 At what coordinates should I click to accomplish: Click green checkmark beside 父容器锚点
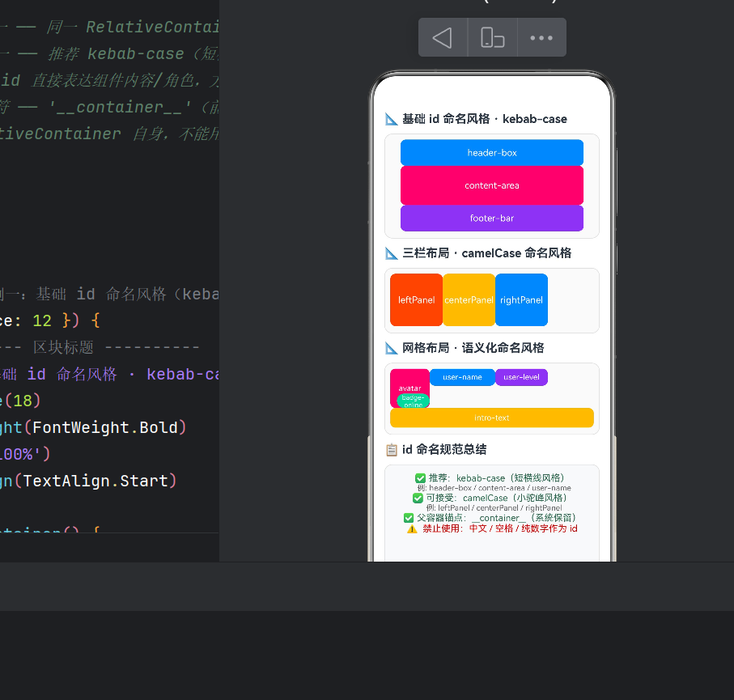click(x=409, y=518)
